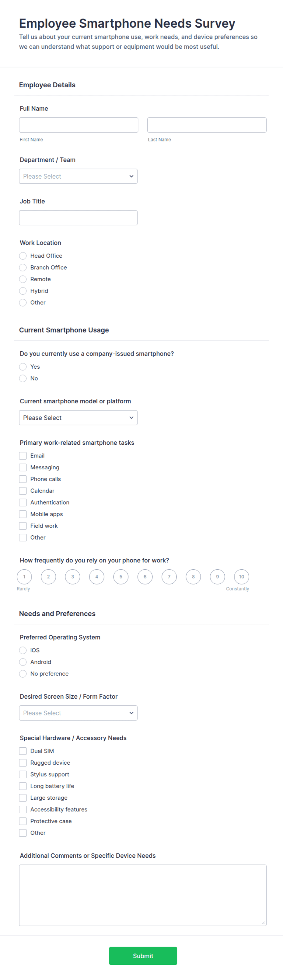Click the Additional Comments text area

(x=143, y=895)
